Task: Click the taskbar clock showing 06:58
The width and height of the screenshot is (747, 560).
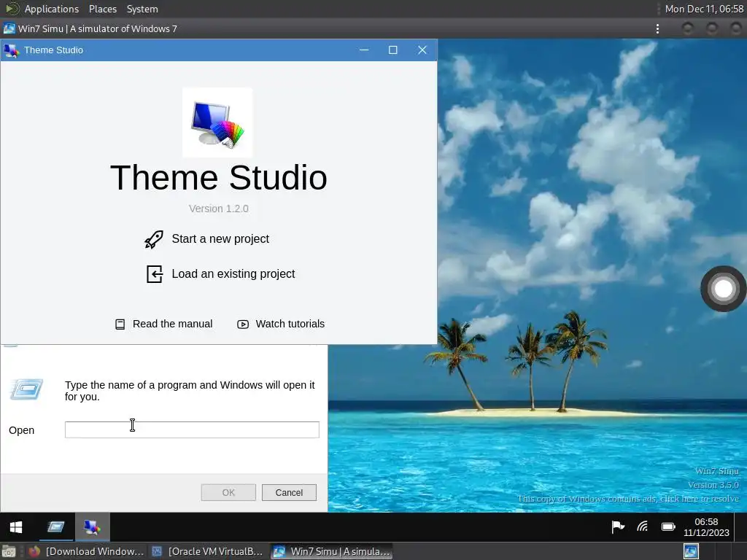Action: (706, 527)
